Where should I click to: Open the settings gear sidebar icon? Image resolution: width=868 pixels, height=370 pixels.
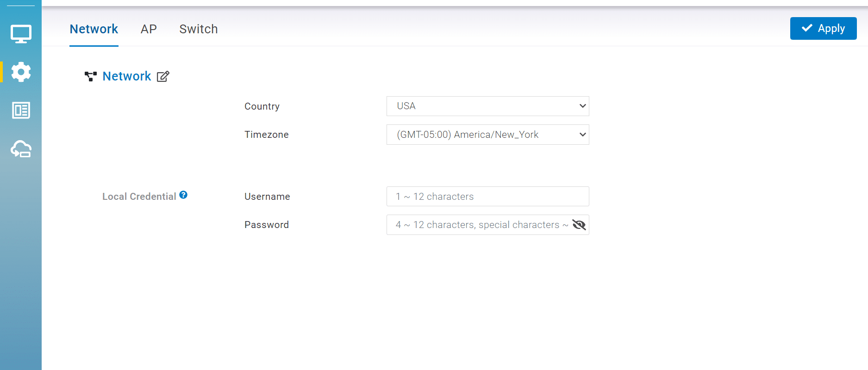pos(21,72)
